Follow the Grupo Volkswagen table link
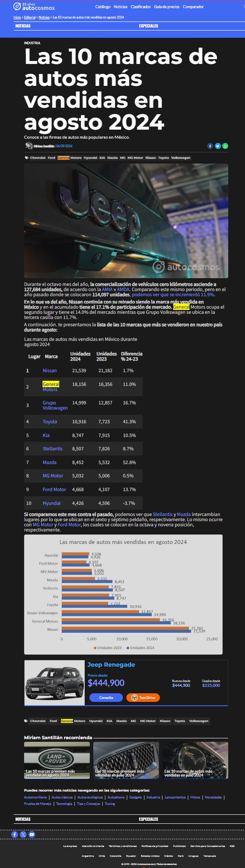 click(x=55, y=405)
